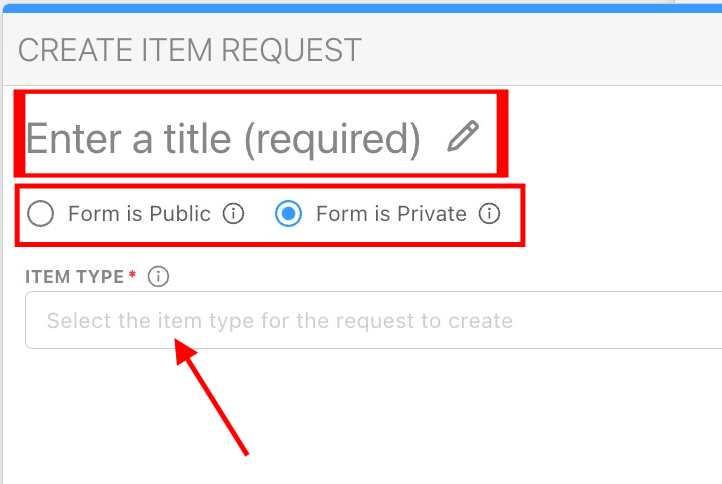Image resolution: width=722 pixels, height=484 pixels.
Task: Click the 'Enter a title (required)' field
Action: pyautogui.click(x=222, y=138)
